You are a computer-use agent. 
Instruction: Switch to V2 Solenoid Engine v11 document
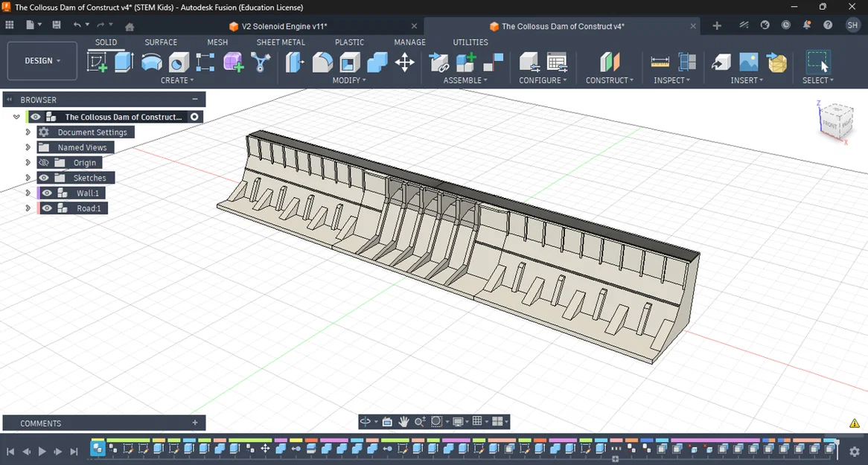[284, 26]
